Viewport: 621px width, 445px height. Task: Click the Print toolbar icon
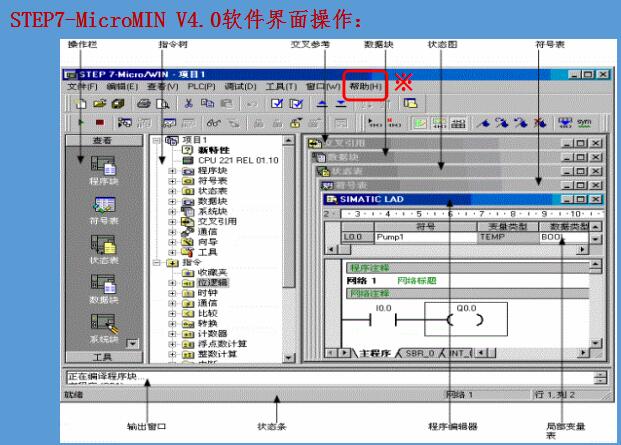coord(144,104)
